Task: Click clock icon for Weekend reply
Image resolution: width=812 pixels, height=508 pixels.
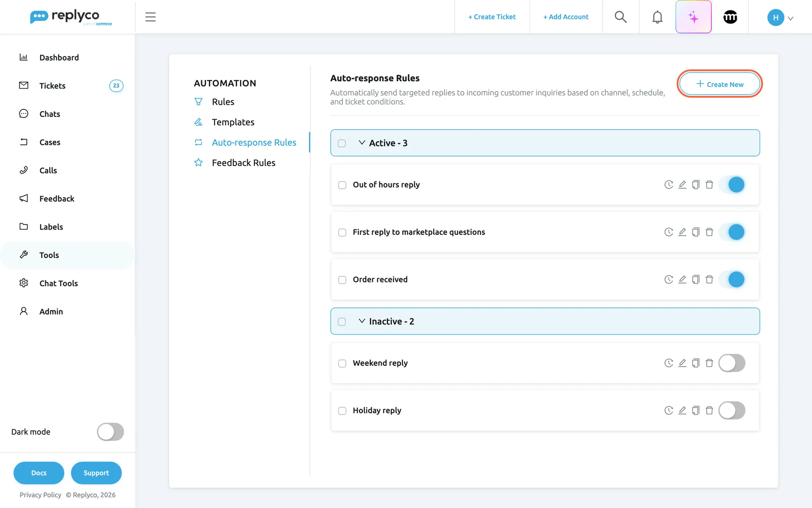Action: point(669,363)
